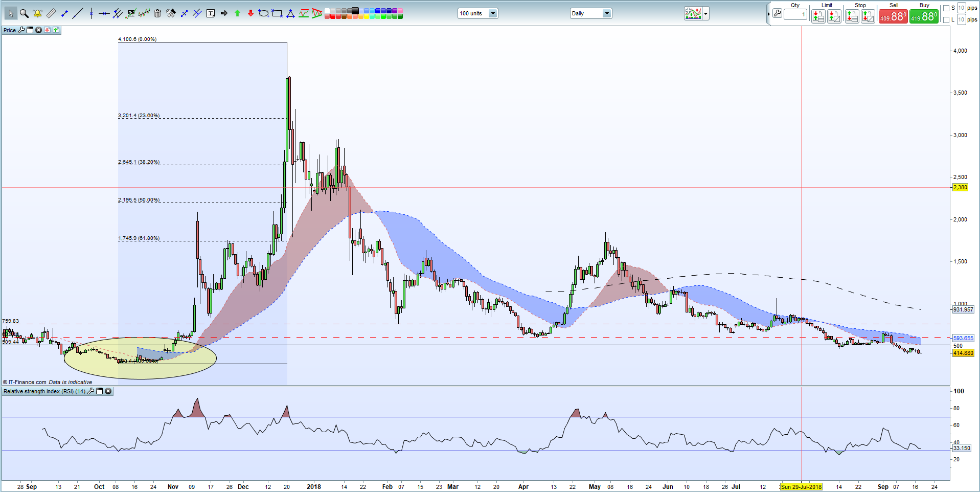This screenshot has width=980, height=492.
Task: Click the trash delete drawings icon
Action: point(157,13)
